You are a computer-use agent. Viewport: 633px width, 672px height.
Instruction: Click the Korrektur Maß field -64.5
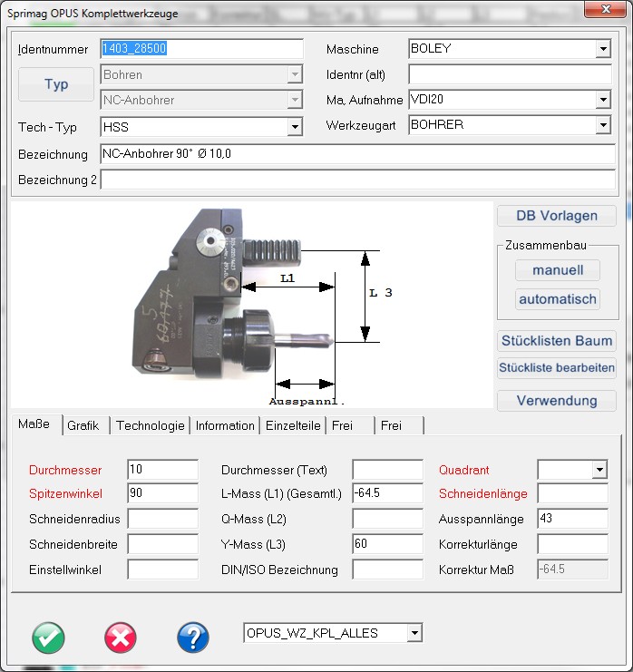pyautogui.click(x=572, y=570)
